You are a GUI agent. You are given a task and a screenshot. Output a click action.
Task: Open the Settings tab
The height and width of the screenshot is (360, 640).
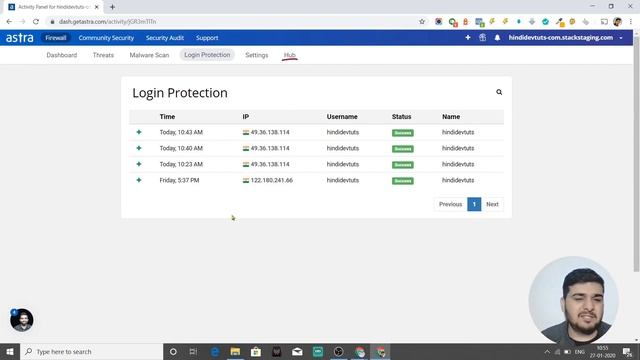[x=257, y=55]
